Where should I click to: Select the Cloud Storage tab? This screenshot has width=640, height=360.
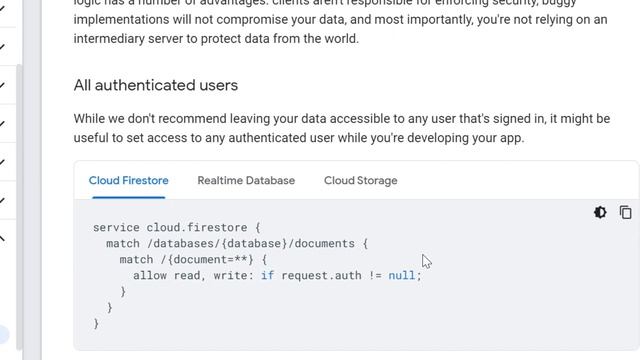pyautogui.click(x=360, y=180)
